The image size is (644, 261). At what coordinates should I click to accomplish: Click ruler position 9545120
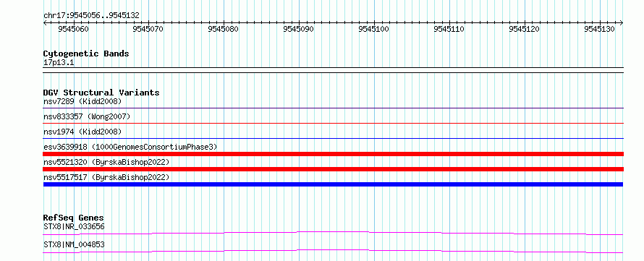point(524,29)
